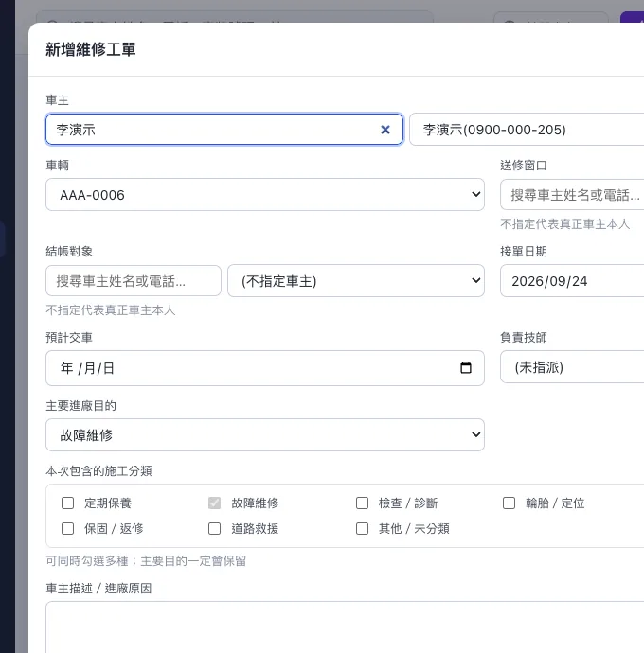Check the 定期保養 checkbox
The image size is (644, 653).
pos(67,503)
